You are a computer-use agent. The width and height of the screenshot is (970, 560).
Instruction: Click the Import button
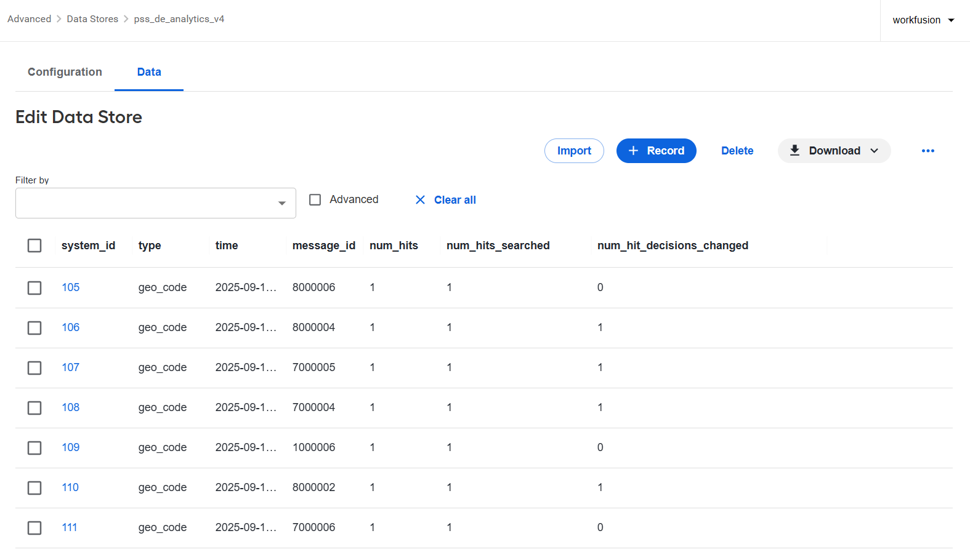[x=574, y=151]
